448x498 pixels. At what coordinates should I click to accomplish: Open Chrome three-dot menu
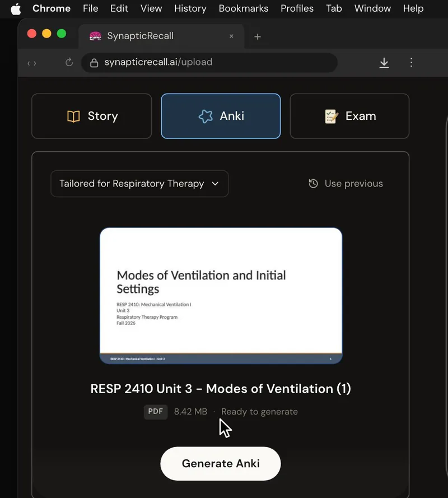411,62
